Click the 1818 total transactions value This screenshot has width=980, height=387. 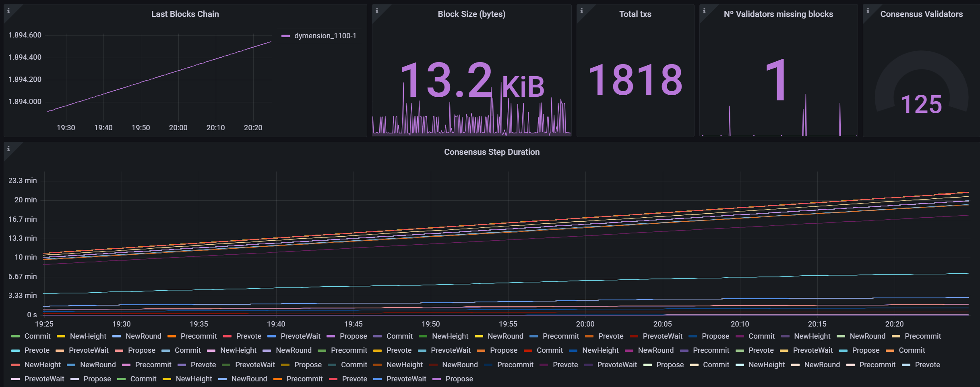635,80
